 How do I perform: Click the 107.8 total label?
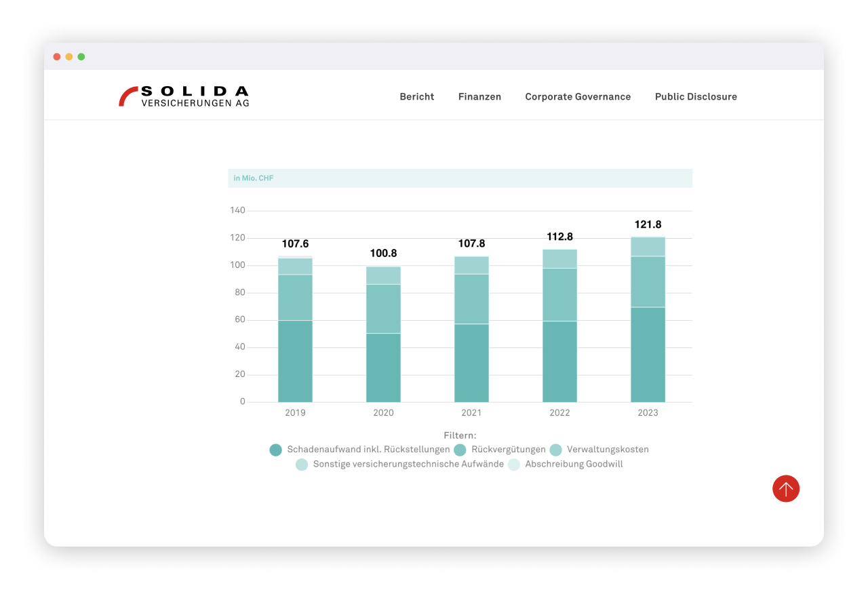471,243
